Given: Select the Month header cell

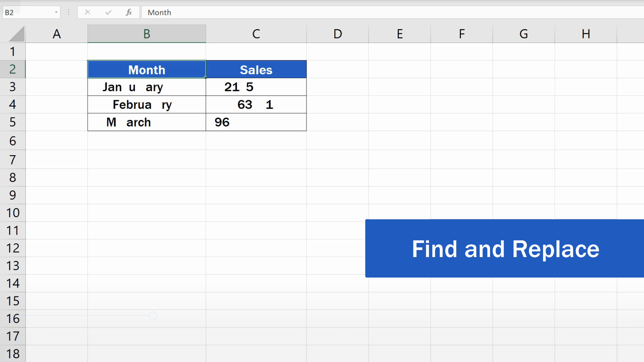Looking at the screenshot, I should [146, 69].
